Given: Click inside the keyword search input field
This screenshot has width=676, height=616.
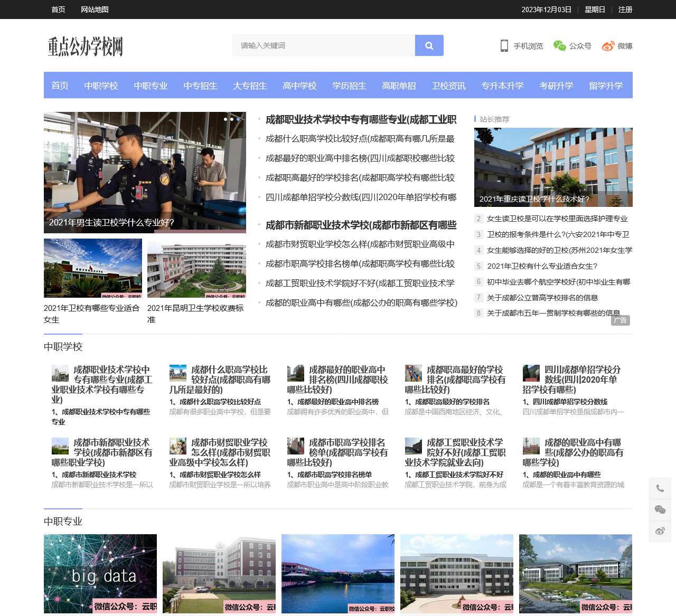Looking at the screenshot, I should click(323, 45).
